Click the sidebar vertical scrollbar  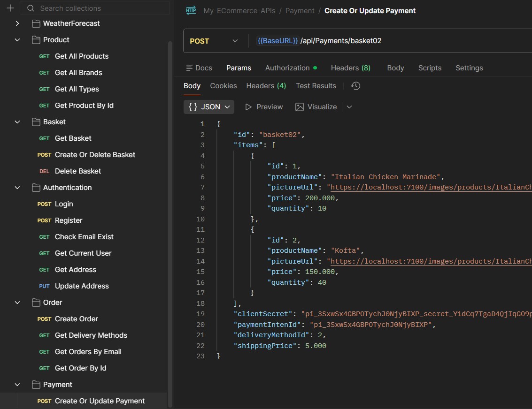170,224
